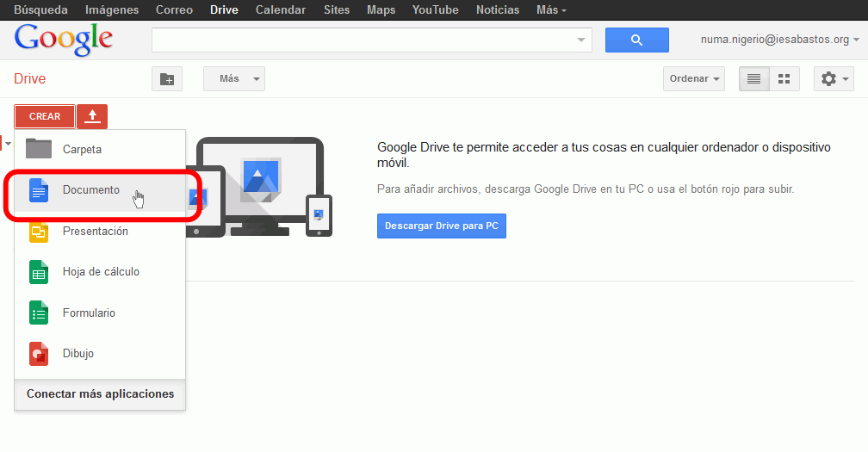Open the Más menu in top bar
This screenshot has width=868, height=452.
(551, 10)
